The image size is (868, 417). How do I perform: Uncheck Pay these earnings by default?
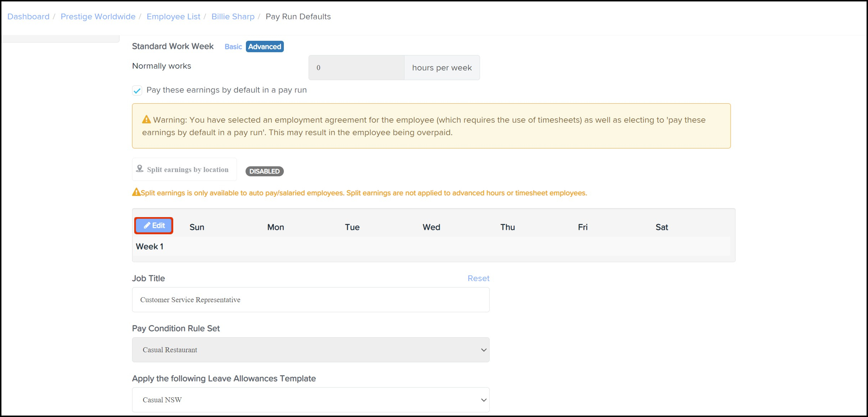coord(137,90)
